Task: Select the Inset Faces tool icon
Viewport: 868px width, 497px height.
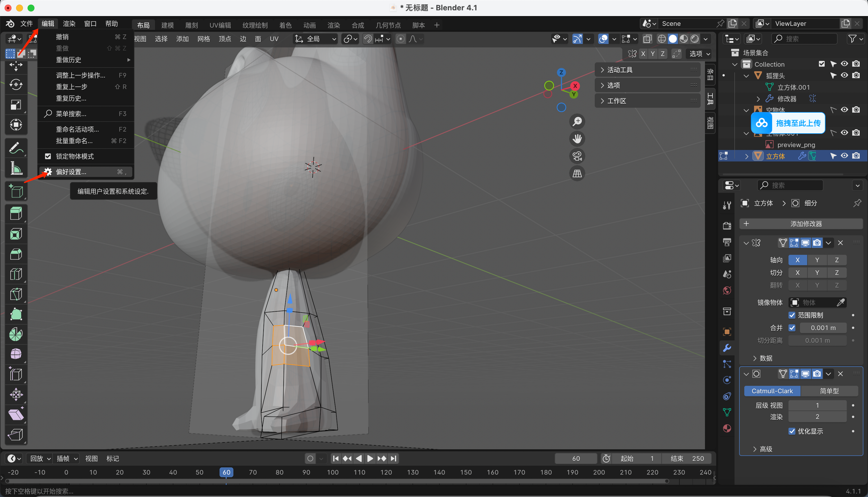Action: (x=16, y=234)
